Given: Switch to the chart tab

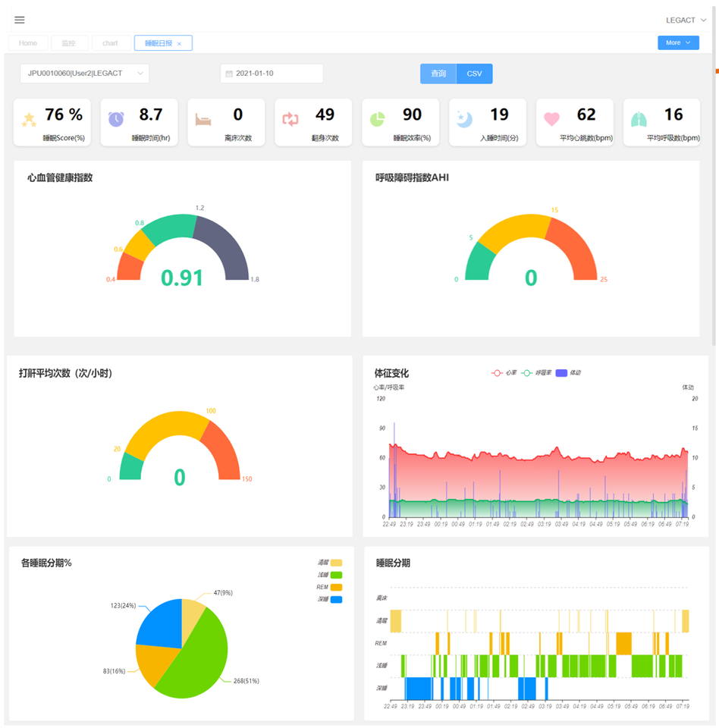Looking at the screenshot, I should click(110, 43).
